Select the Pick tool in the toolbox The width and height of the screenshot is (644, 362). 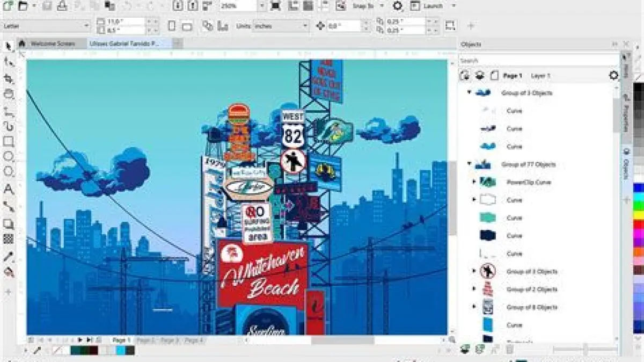click(8, 47)
